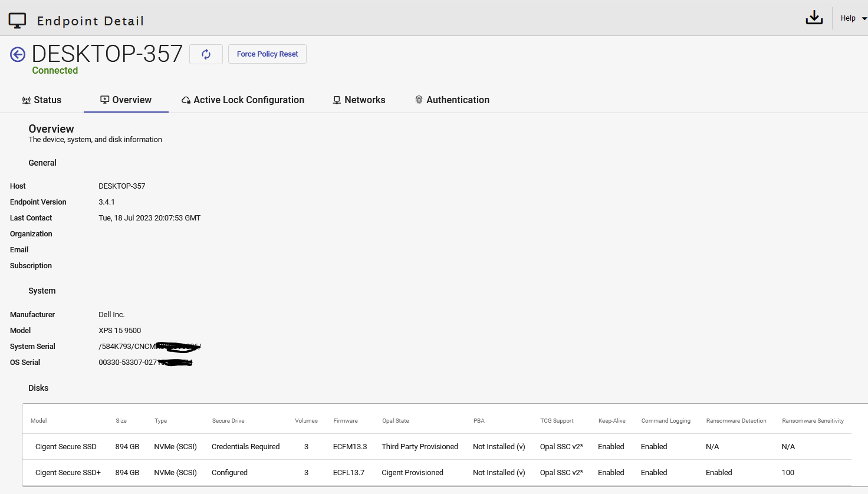Select the Cigent Secure SSD row

[x=65, y=447]
